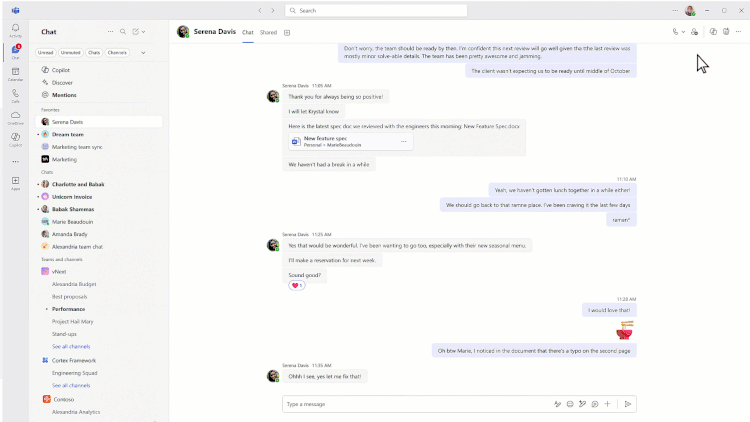Image resolution: width=750 pixels, height=422 pixels.
Task: Click the add people icon in header
Action: 694,32
